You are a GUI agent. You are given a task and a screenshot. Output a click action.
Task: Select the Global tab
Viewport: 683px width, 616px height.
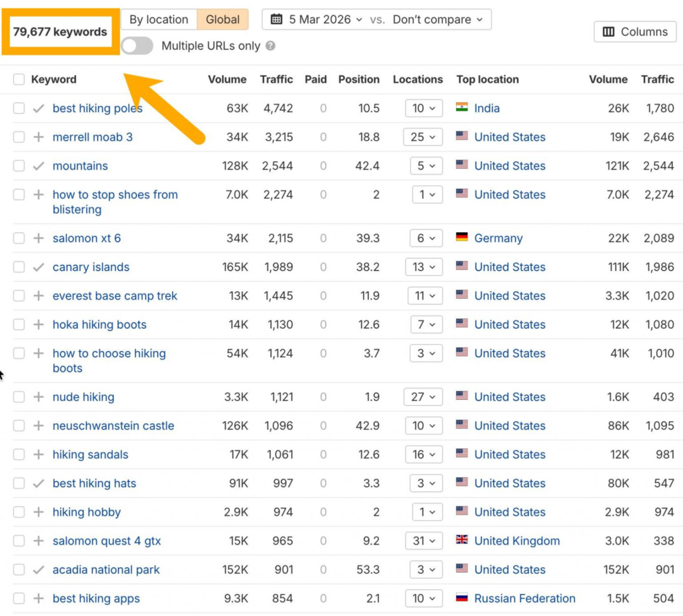(223, 19)
